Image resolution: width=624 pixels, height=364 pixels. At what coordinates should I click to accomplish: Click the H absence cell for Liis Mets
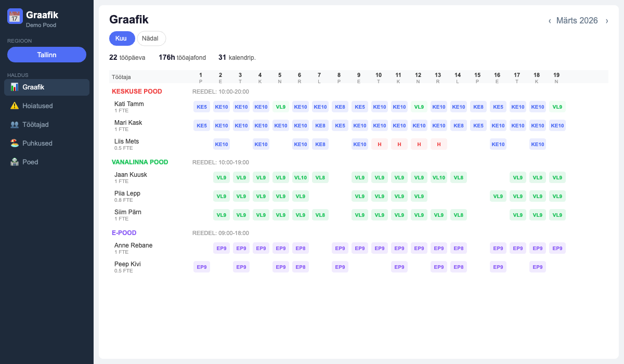click(x=380, y=144)
